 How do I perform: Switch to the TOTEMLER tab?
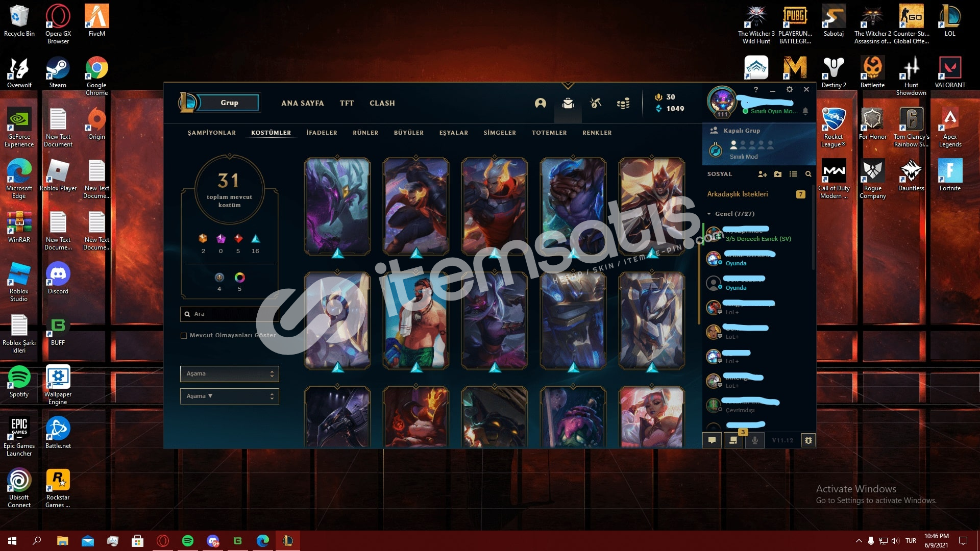549,133
